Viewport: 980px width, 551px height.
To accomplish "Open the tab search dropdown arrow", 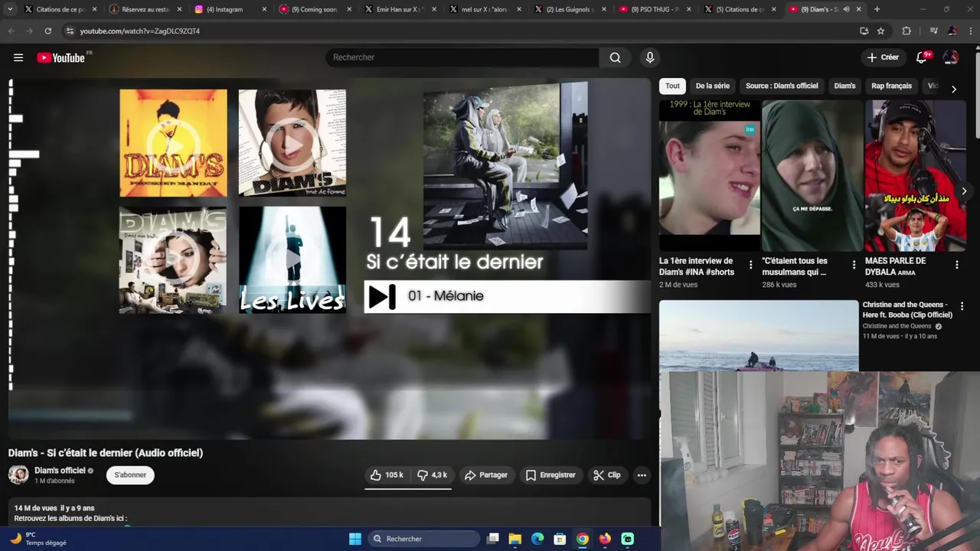I will pyautogui.click(x=10, y=9).
